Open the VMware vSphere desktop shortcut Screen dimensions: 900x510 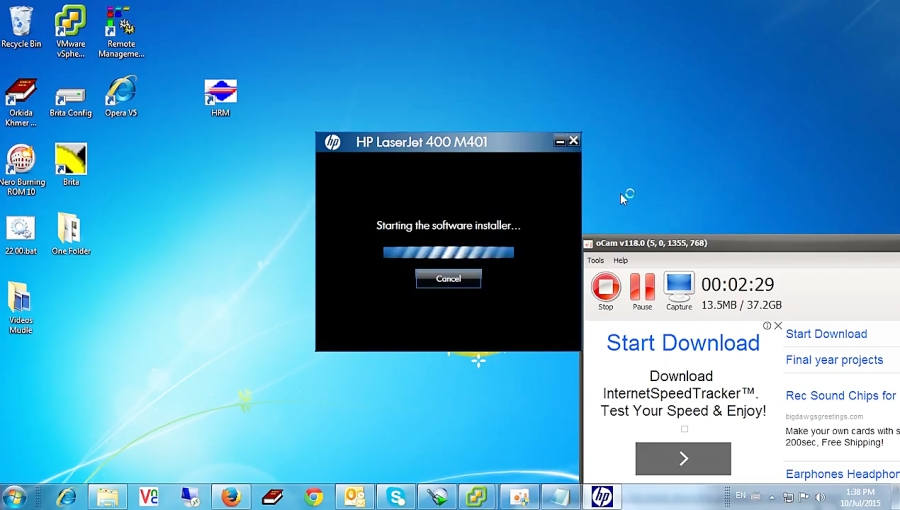pyautogui.click(x=70, y=31)
